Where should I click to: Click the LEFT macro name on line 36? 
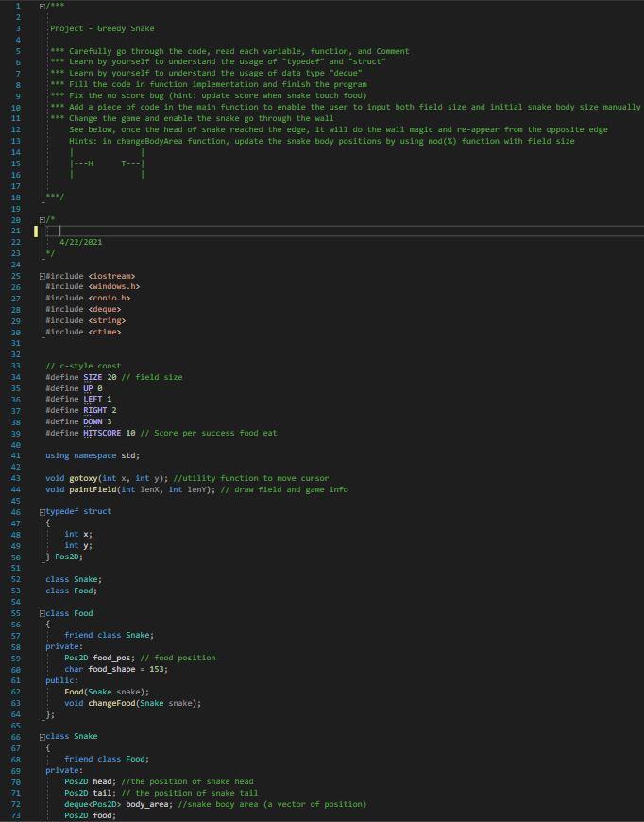click(x=93, y=400)
